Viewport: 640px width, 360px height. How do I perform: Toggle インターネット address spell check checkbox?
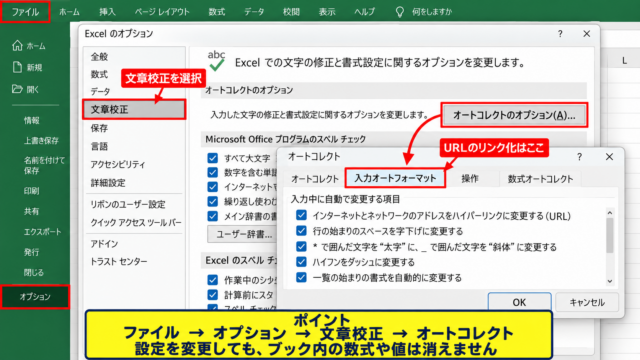coord(213,187)
